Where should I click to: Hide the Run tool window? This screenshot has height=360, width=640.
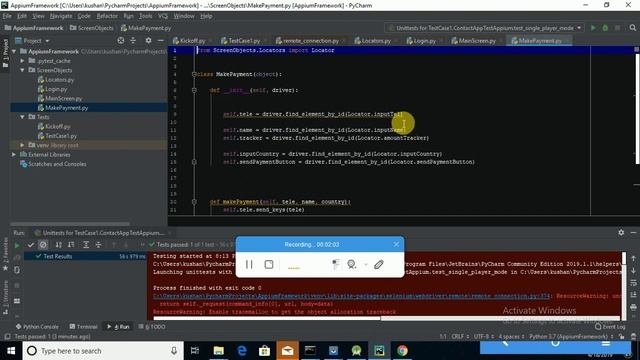(633, 232)
